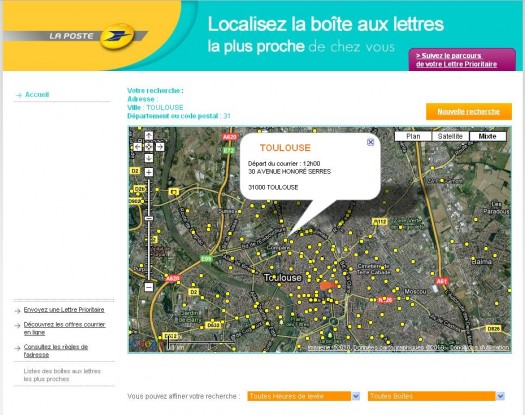Open the Toutes Heures de levée dropdown
This screenshot has width=525, height=415.
pyautogui.click(x=303, y=396)
